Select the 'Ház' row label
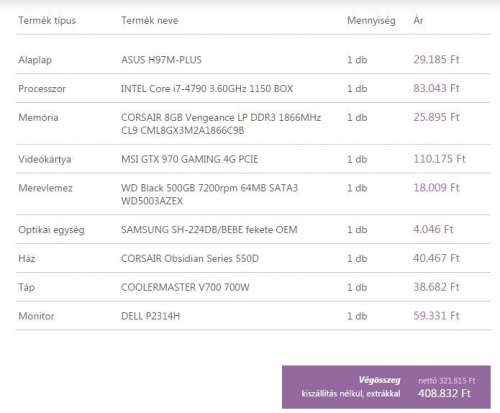Screen dimensions: 500x413 [27, 258]
